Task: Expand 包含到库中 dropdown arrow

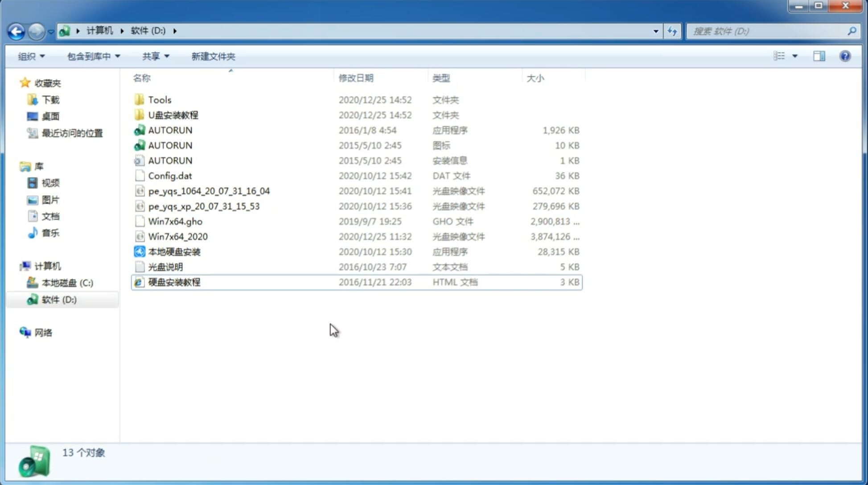Action: pyautogui.click(x=120, y=56)
